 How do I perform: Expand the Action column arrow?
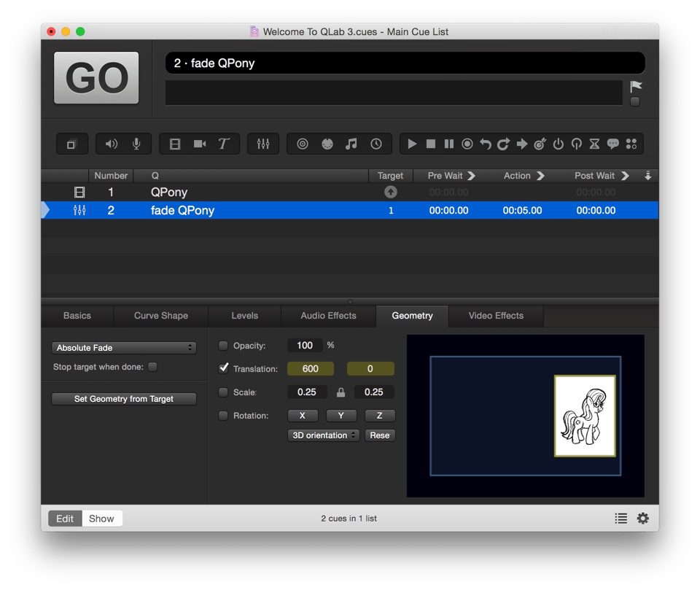540,176
